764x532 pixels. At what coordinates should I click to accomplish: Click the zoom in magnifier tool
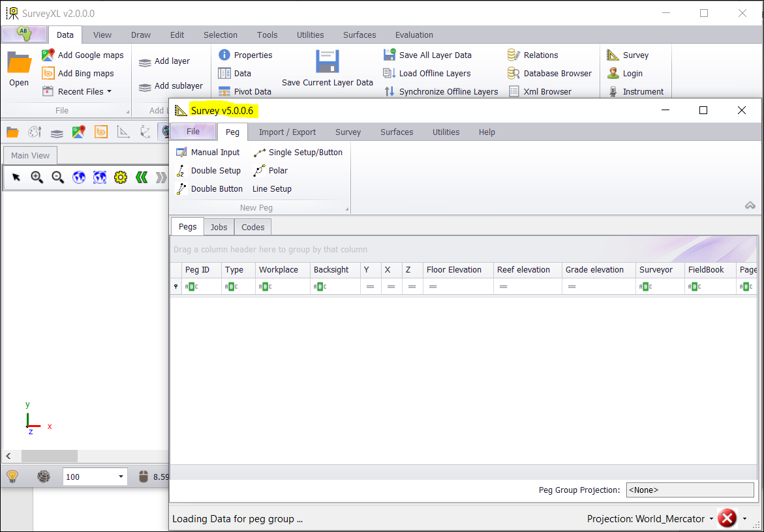point(37,177)
